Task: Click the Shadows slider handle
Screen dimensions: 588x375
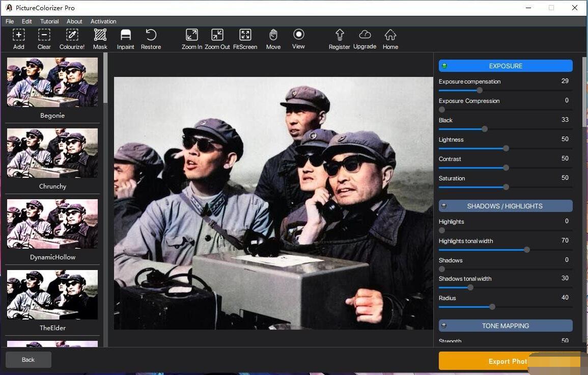Action: [x=442, y=269]
